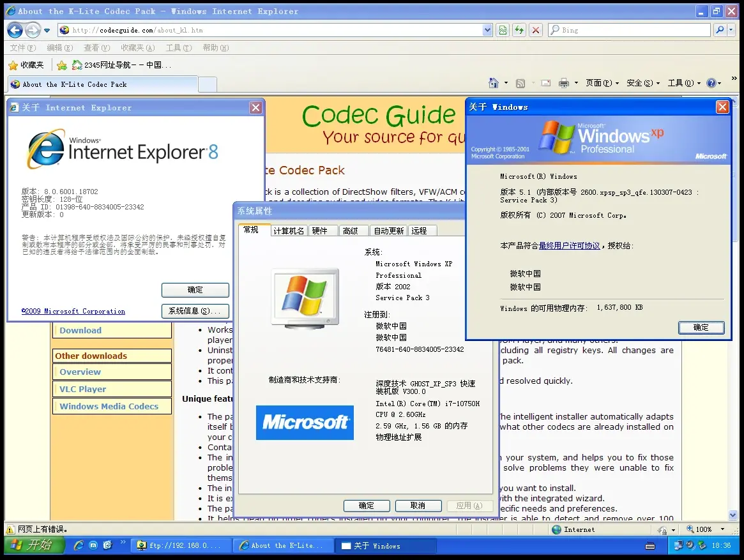Click the Read Mail icon
Viewport: 744px width, 560px height.
[546, 83]
